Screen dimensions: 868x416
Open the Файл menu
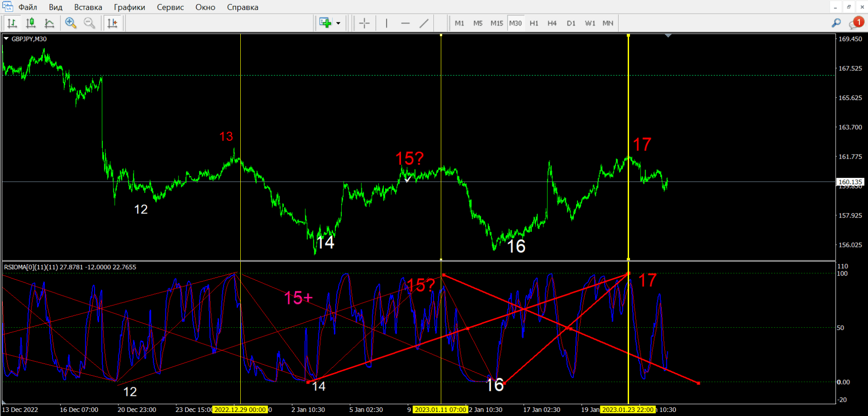(28, 7)
